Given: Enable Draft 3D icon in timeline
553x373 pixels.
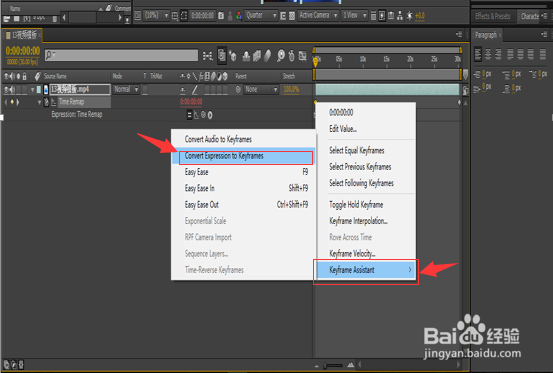Looking at the screenshot, I should point(232,56).
